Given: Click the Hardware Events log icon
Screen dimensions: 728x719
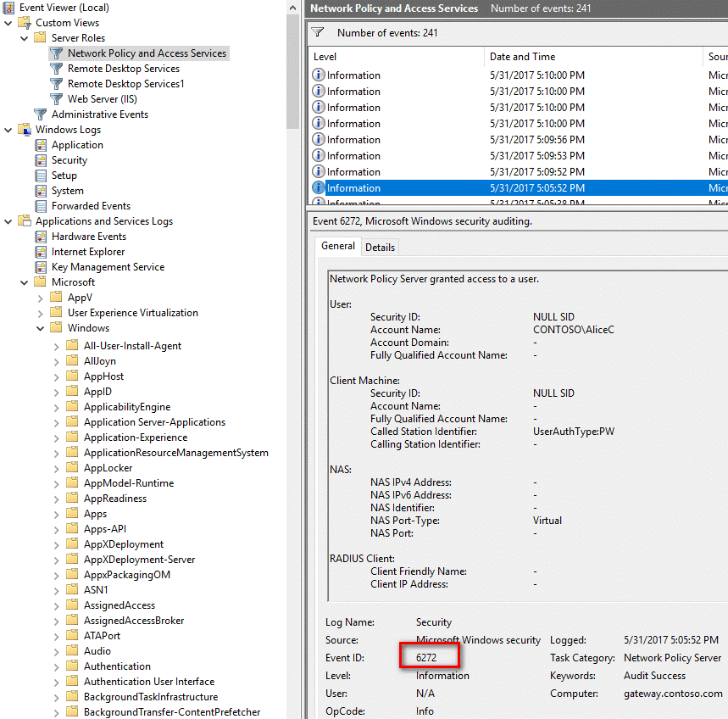Looking at the screenshot, I should tap(42, 236).
